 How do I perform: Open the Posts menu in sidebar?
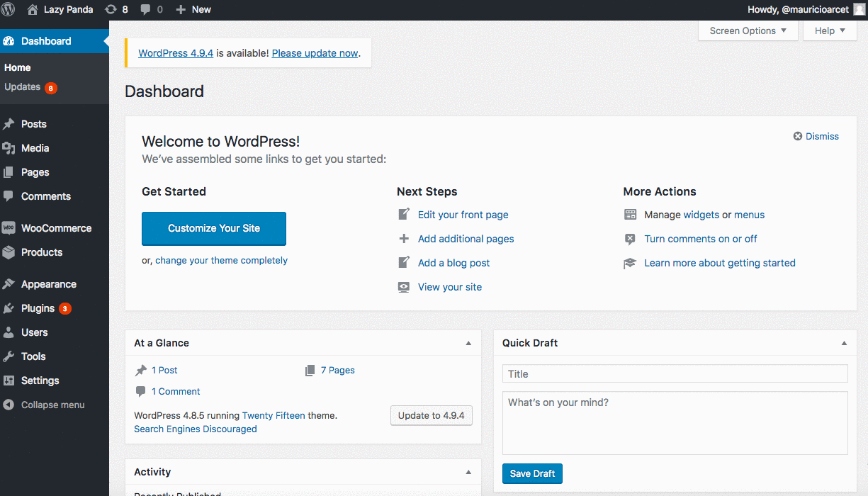pyautogui.click(x=33, y=124)
